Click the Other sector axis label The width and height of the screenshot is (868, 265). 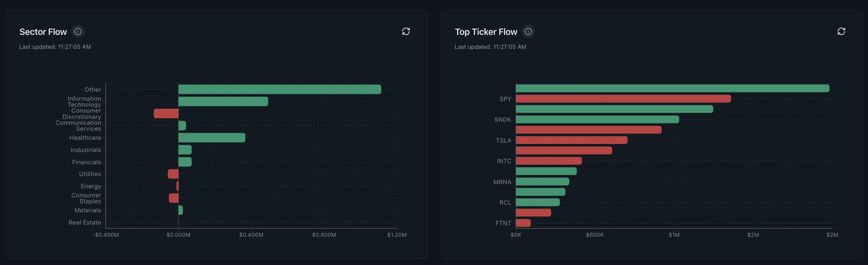[x=93, y=90]
